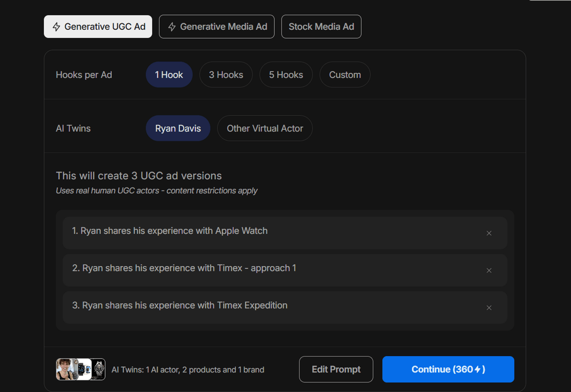Click Continue to generate the ads
571x392 pixels.
click(x=448, y=369)
